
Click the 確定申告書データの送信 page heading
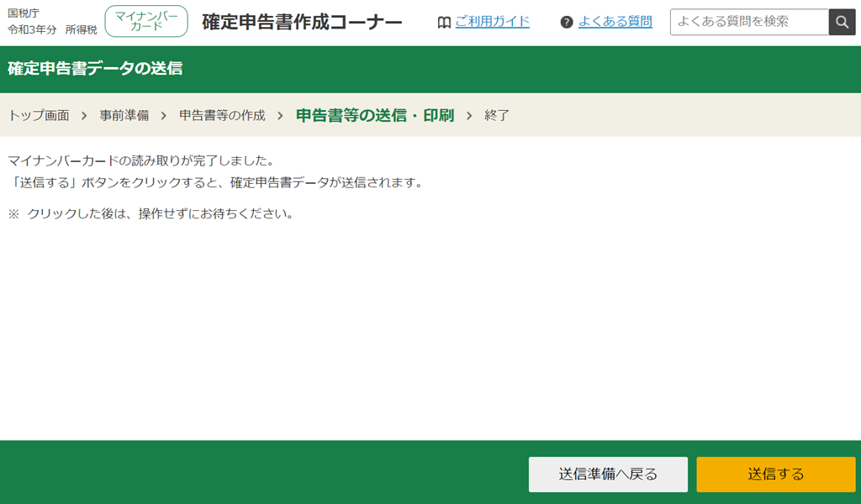[x=95, y=69]
